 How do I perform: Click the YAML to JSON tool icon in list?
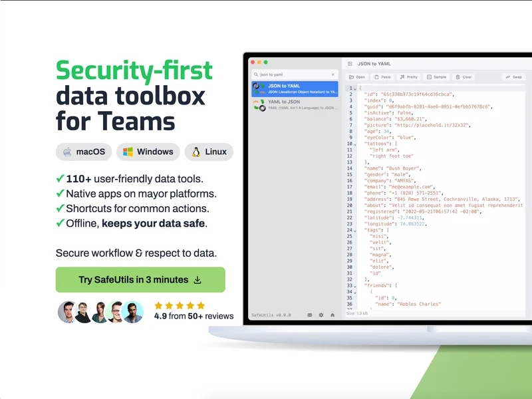[x=259, y=105]
